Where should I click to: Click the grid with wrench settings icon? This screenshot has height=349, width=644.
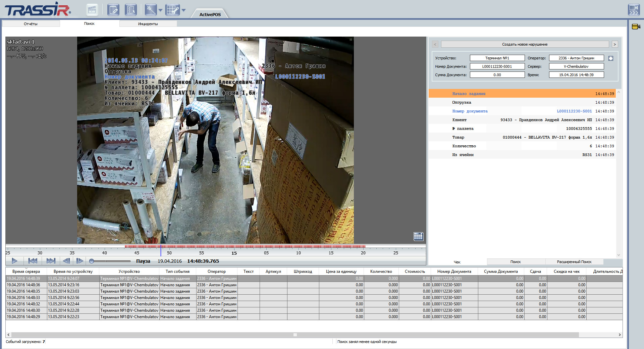coord(173,10)
